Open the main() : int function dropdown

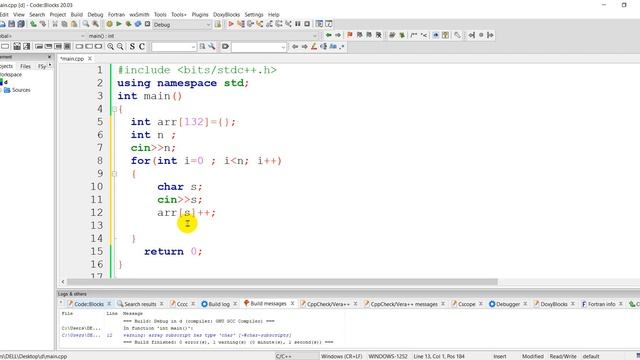tap(202, 36)
